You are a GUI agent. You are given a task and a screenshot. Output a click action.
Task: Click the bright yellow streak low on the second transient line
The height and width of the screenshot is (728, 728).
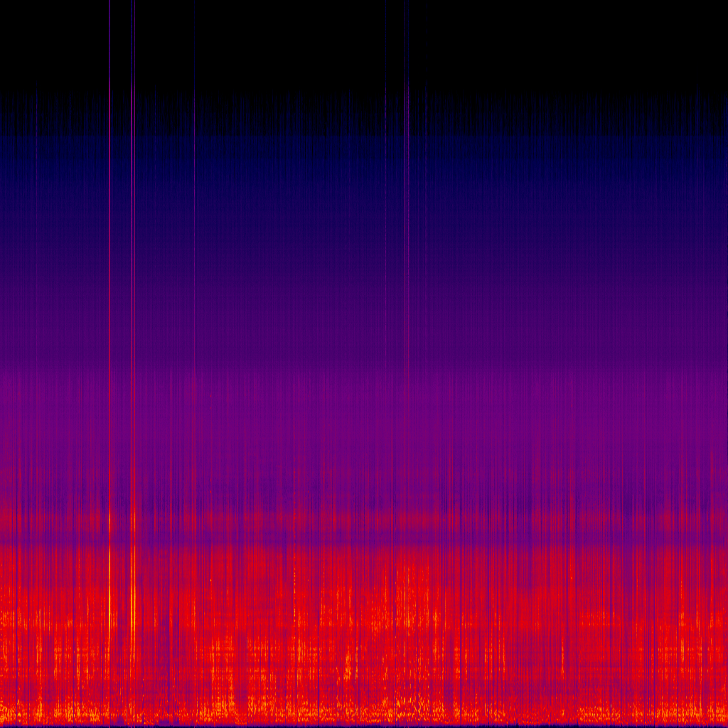tap(133, 604)
